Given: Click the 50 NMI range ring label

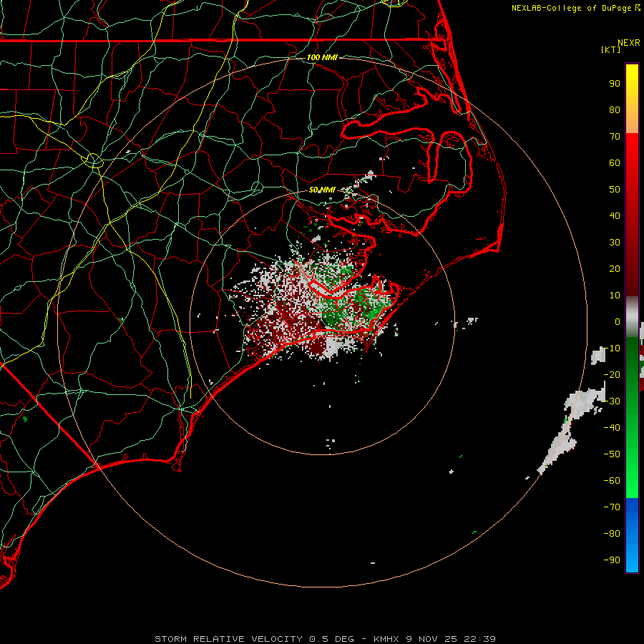Looking at the screenshot, I should tap(322, 190).
